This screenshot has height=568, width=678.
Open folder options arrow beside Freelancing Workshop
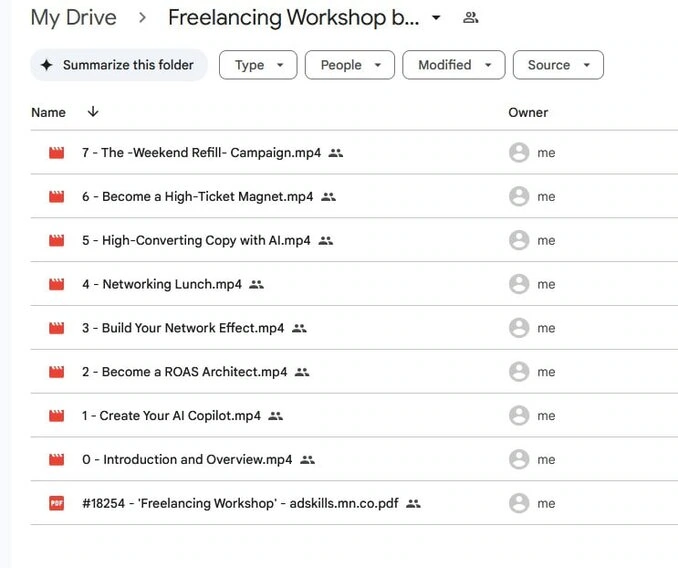[436, 18]
